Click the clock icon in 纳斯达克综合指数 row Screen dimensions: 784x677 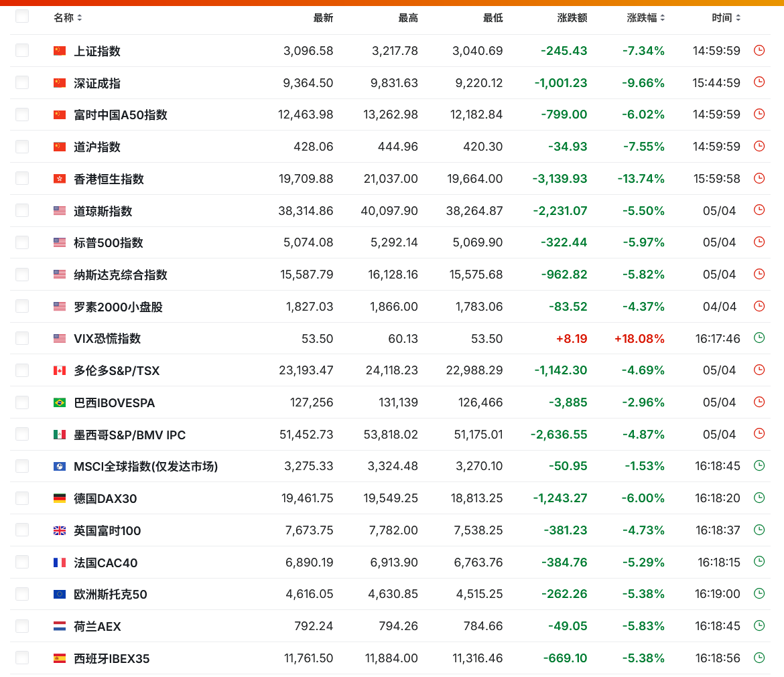point(759,274)
